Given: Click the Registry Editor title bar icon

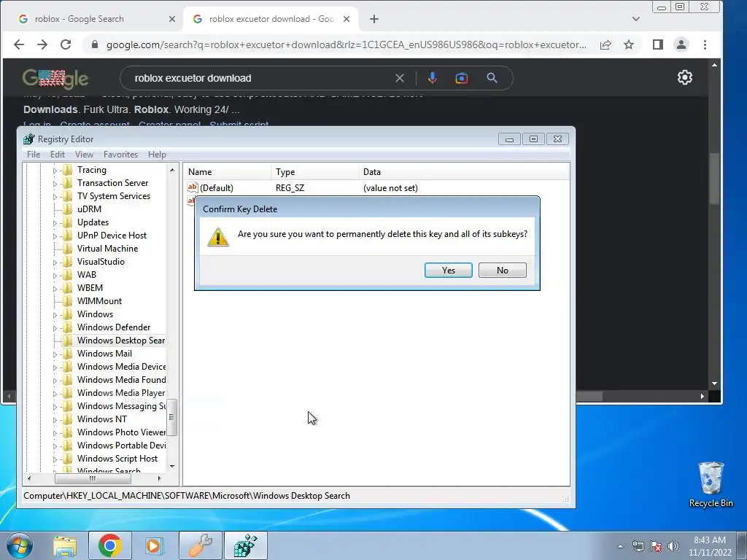Looking at the screenshot, I should [29, 139].
